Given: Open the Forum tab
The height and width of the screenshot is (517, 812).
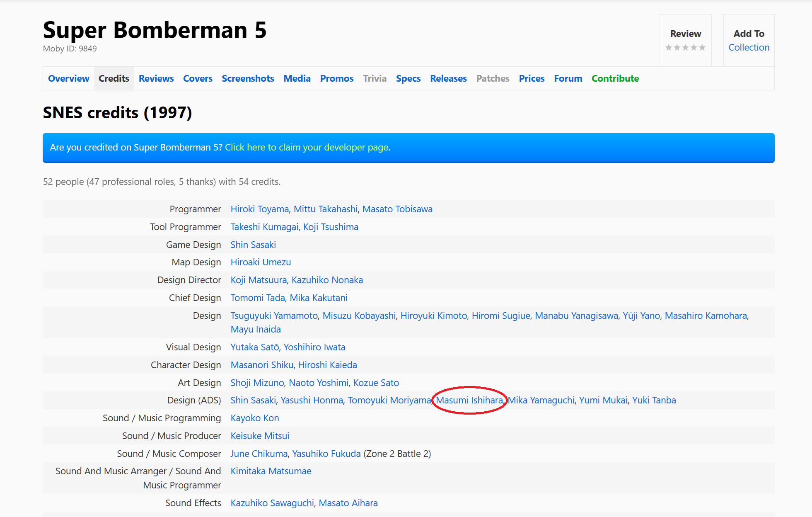Looking at the screenshot, I should [x=568, y=78].
